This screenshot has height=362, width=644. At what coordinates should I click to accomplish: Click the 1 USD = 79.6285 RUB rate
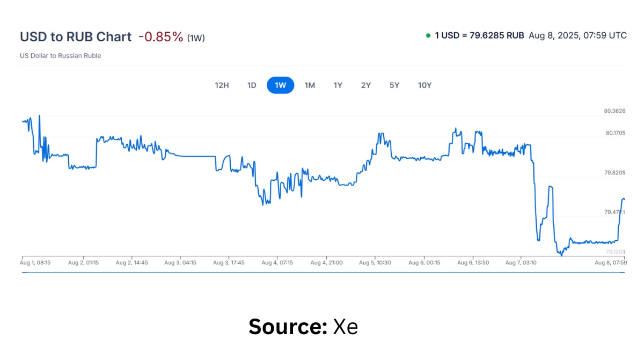(x=479, y=35)
